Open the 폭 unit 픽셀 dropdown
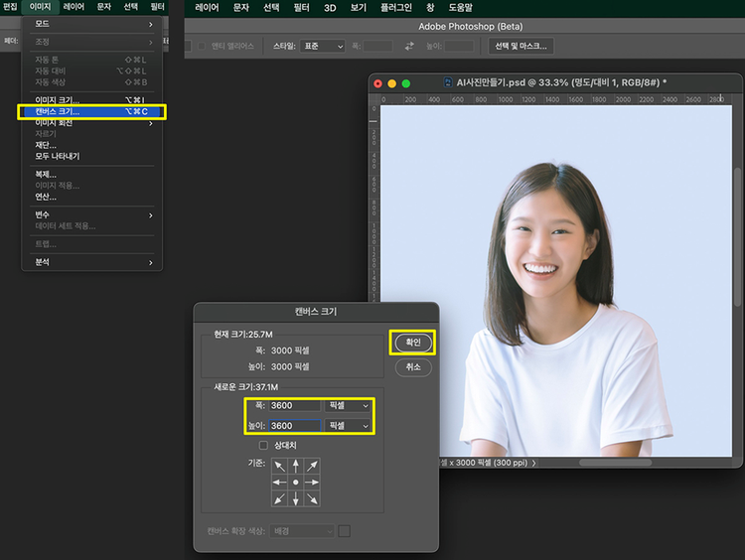The height and width of the screenshot is (560, 745). 349,405
